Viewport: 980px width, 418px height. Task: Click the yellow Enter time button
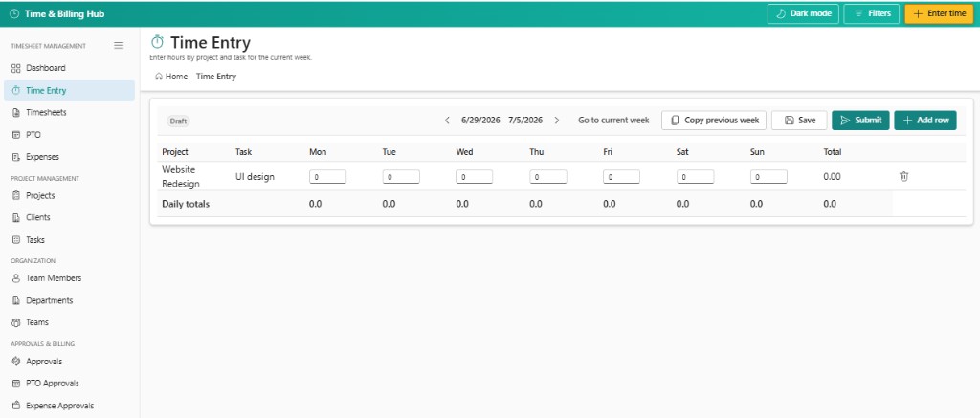[x=939, y=13]
